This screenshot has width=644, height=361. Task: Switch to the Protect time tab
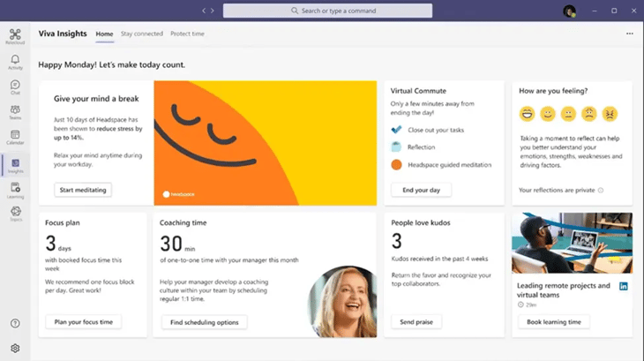click(187, 34)
